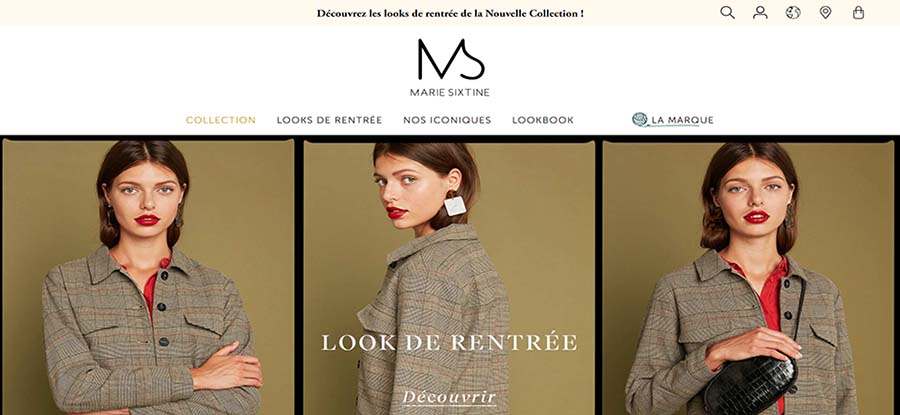Open the La Marque link
Screen dimensions: 900x415
pyautogui.click(x=682, y=120)
